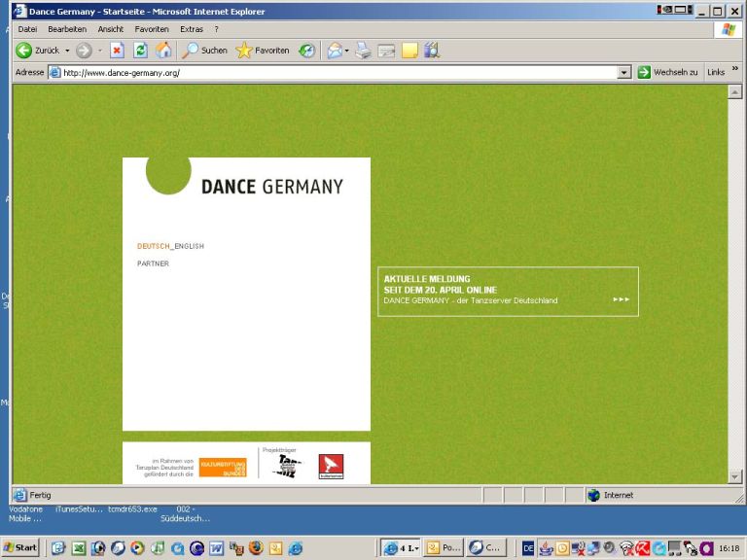This screenshot has width=747, height=560.
Task: Open the ? help menu
Action: (216, 29)
